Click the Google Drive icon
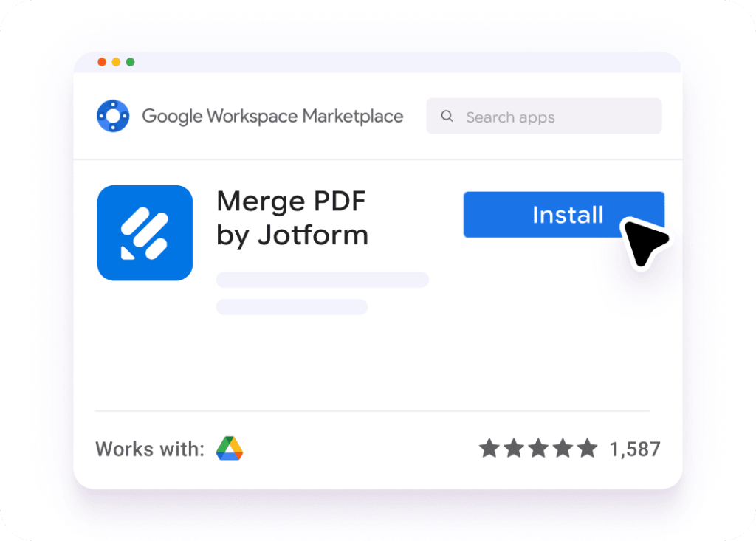 tap(230, 448)
